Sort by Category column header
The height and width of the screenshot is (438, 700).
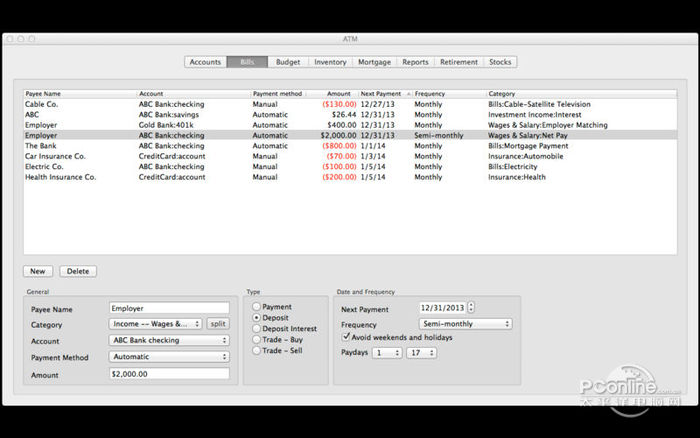[582, 94]
